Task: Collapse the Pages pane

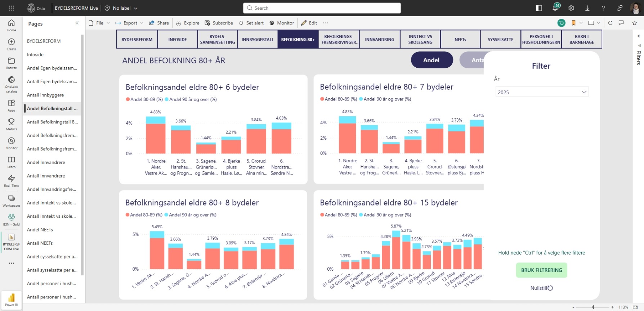Action: 77,23
